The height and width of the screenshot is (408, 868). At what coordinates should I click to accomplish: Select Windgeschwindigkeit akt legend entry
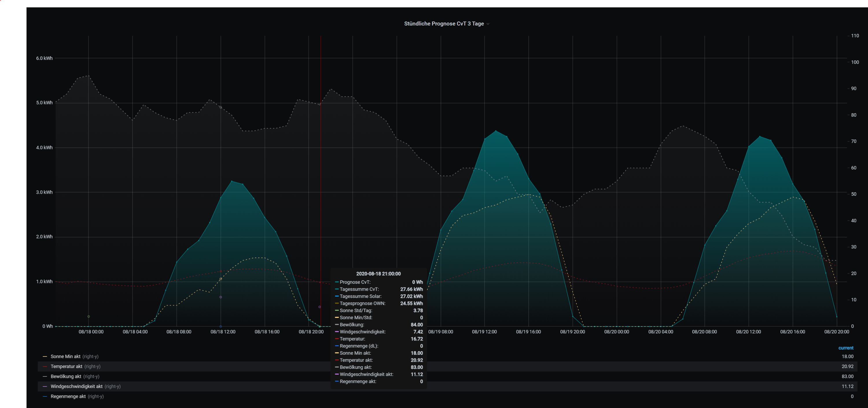(76, 386)
